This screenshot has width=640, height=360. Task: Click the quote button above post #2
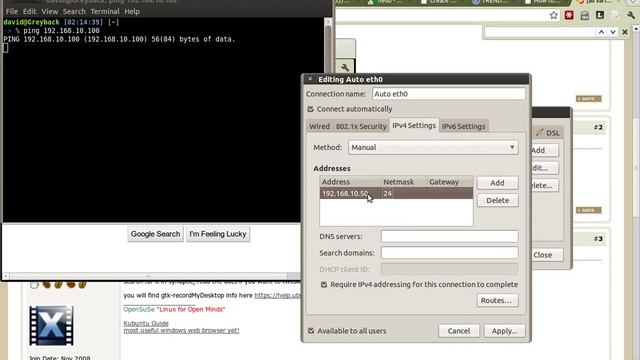pos(589,99)
